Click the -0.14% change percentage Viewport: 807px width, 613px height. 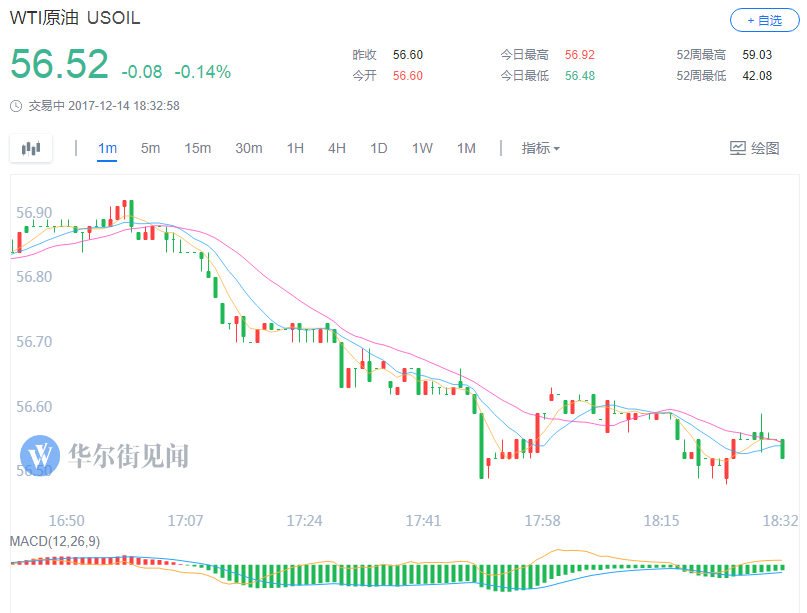[203, 72]
